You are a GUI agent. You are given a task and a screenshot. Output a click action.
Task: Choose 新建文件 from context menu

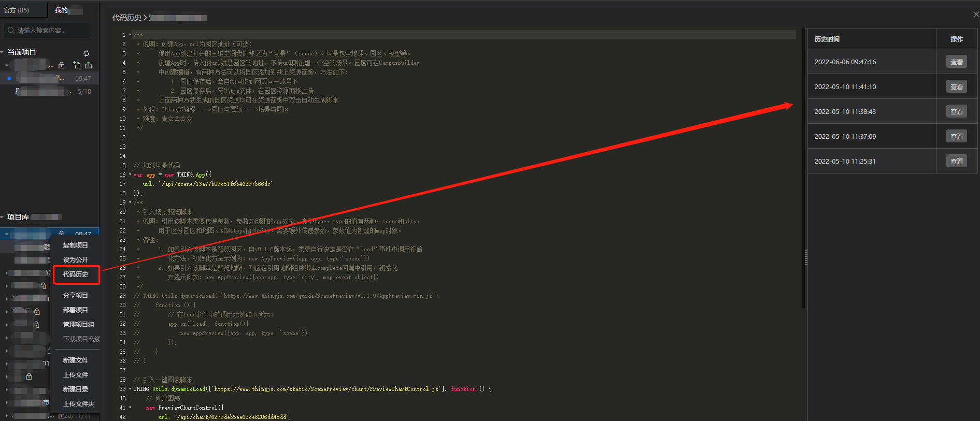click(x=76, y=360)
